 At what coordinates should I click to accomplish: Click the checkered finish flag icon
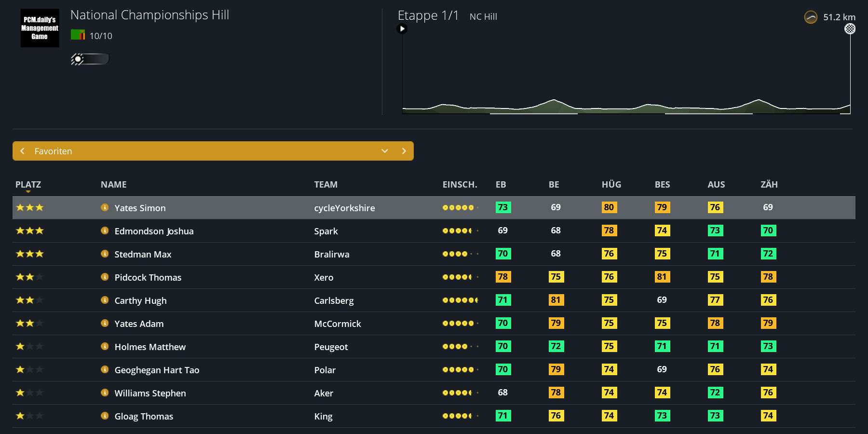850,29
